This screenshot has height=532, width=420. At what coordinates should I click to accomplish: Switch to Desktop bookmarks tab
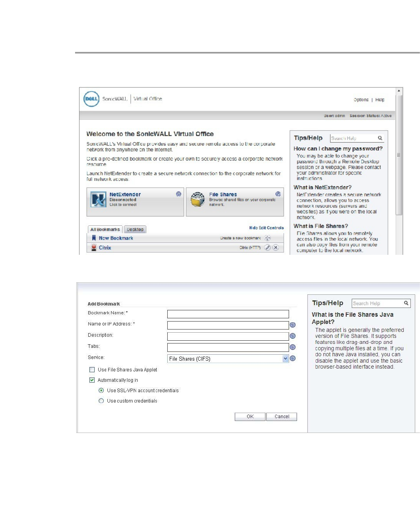click(x=135, y=230)
